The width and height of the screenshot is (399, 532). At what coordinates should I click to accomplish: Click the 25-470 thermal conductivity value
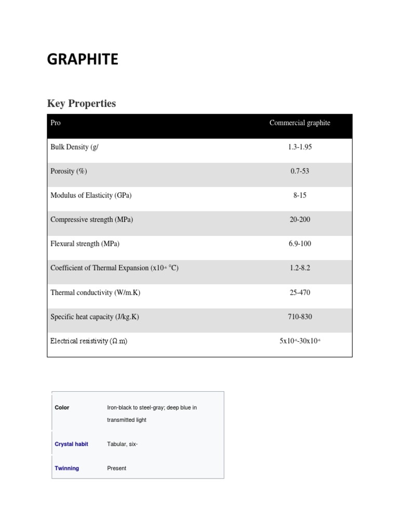point(300,292)
